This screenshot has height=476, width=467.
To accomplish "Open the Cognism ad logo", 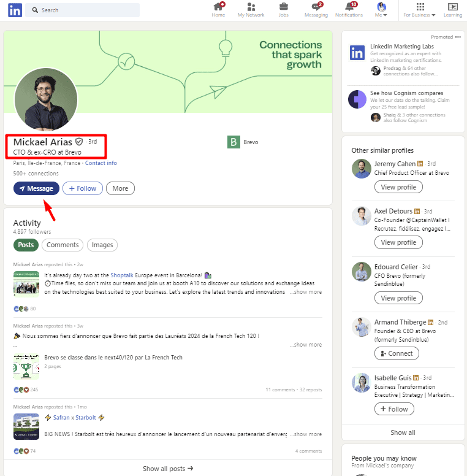I will pos(357,99).
